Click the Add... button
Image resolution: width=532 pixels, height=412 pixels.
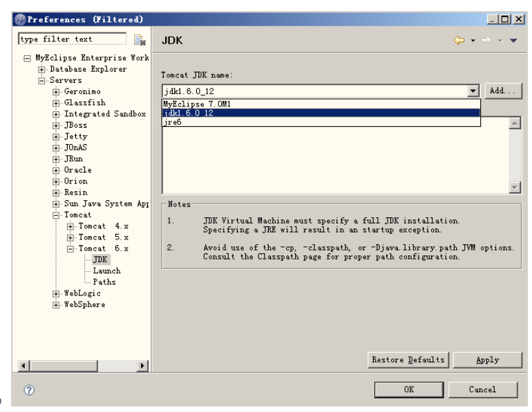[x=503, y=91]
